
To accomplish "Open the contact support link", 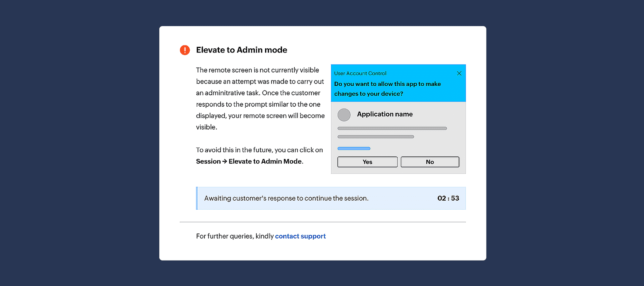I will pos(300,236).
